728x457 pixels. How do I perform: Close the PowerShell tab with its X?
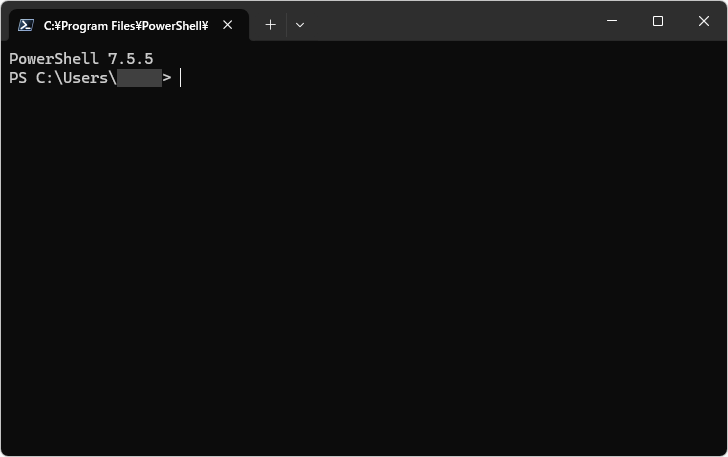227,25
